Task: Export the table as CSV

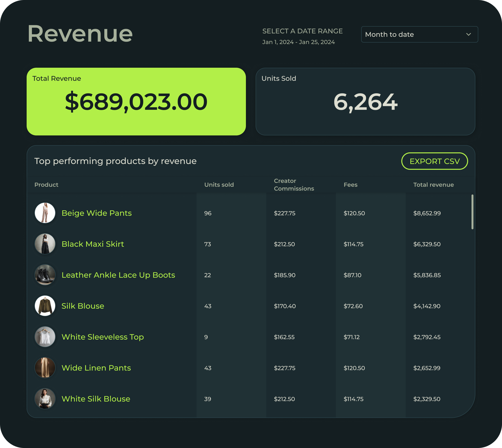Action: pyautogui.click(x=434, y=161)
